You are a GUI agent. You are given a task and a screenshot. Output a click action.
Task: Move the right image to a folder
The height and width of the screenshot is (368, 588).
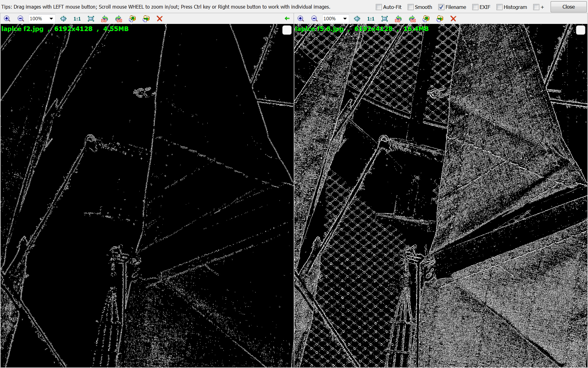(x=440, y=19)
